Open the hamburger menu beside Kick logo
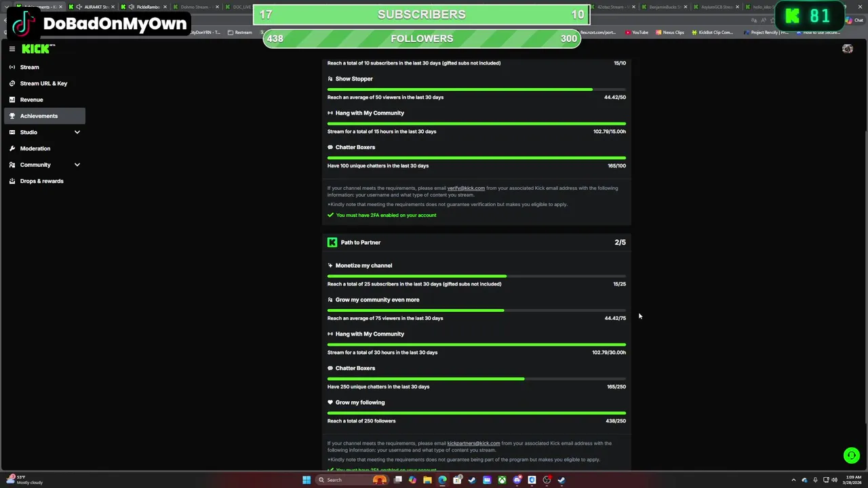 pyautogui.click(x=12, y=49)
